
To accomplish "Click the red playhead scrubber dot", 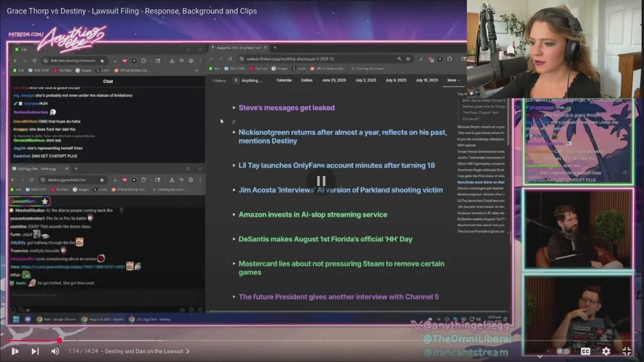I will pos(59,340).
